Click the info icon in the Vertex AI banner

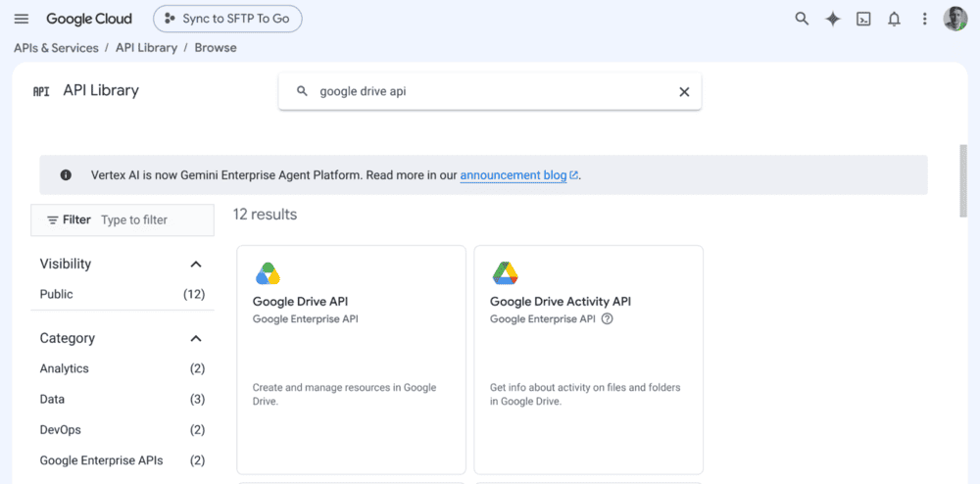(66, 174)
